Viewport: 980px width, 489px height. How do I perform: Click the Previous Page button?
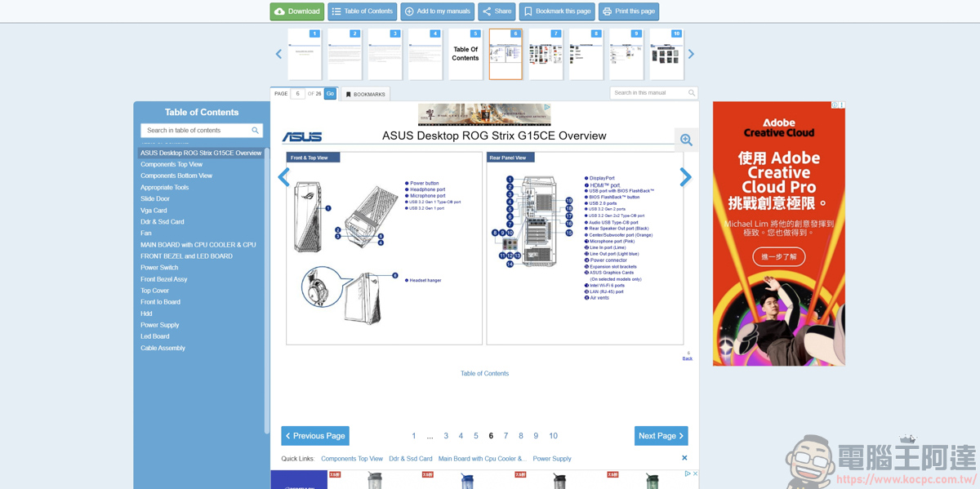tap(315, 436)
